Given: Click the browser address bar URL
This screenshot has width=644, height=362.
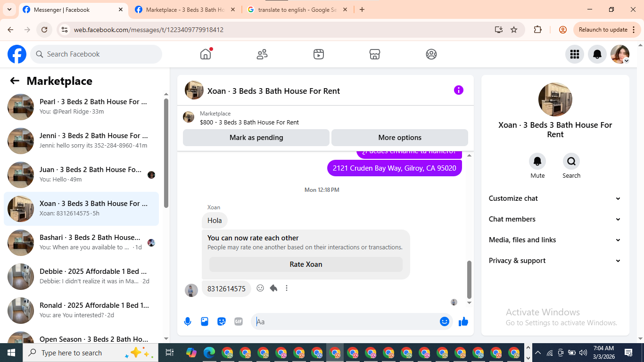Looking at the screenshot, I should pos(149,30).
